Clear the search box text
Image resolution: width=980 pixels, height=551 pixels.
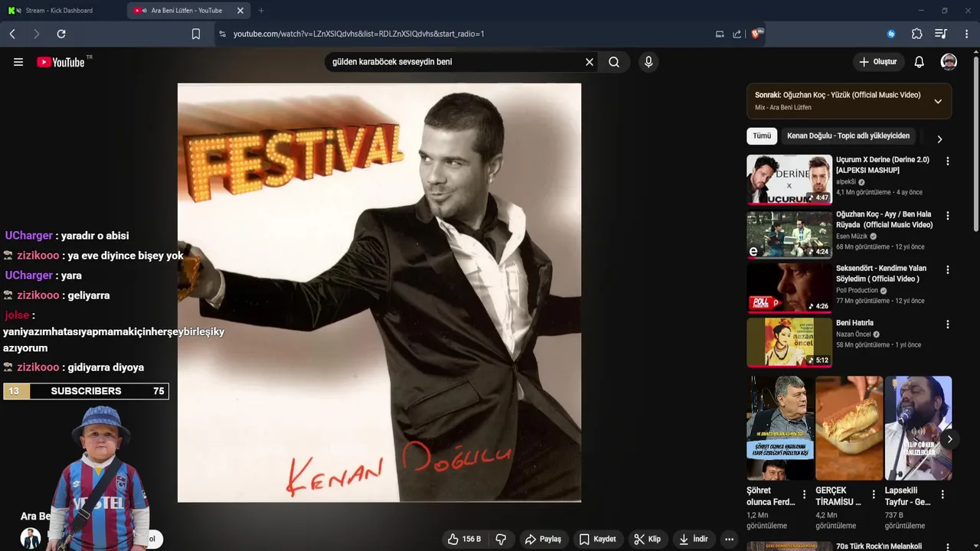[590, 62]
